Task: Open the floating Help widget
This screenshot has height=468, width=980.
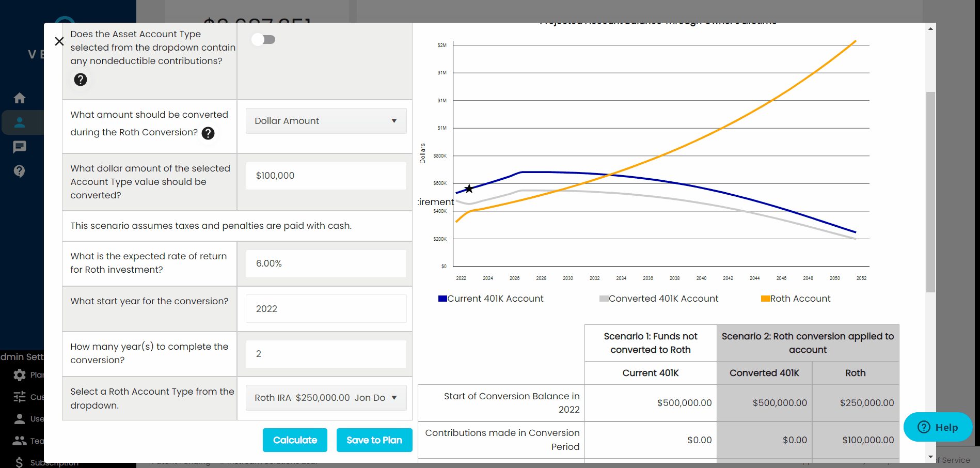Action: (x=938, y=427)
